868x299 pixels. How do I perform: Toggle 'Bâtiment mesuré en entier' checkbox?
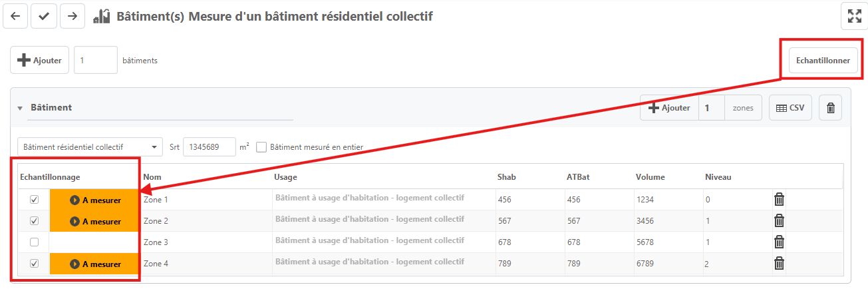261,147
